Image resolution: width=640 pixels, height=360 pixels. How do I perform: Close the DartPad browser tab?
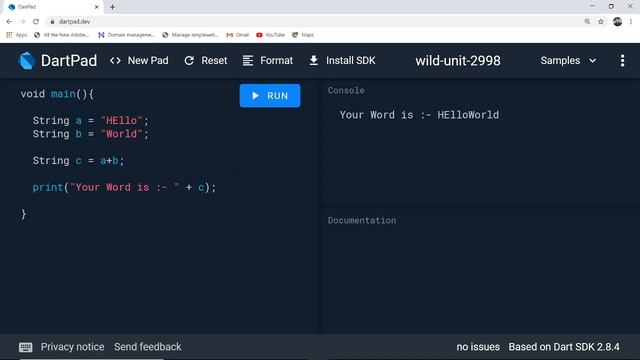tap(97, 7)
